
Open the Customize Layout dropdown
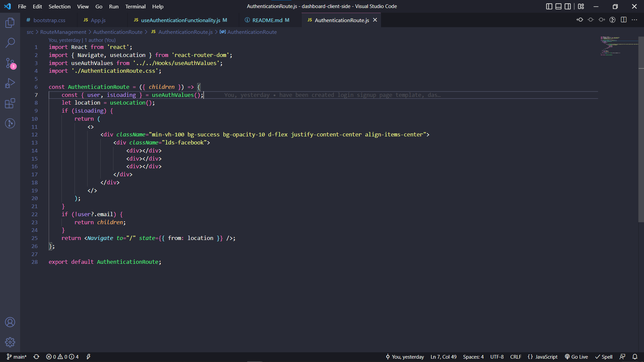(x=581, y=6)
